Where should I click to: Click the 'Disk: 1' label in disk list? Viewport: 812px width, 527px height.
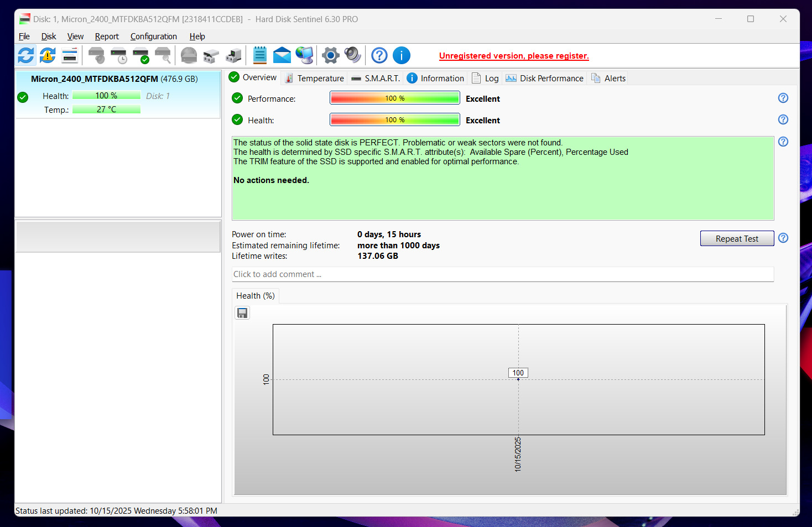pos(158,96)
